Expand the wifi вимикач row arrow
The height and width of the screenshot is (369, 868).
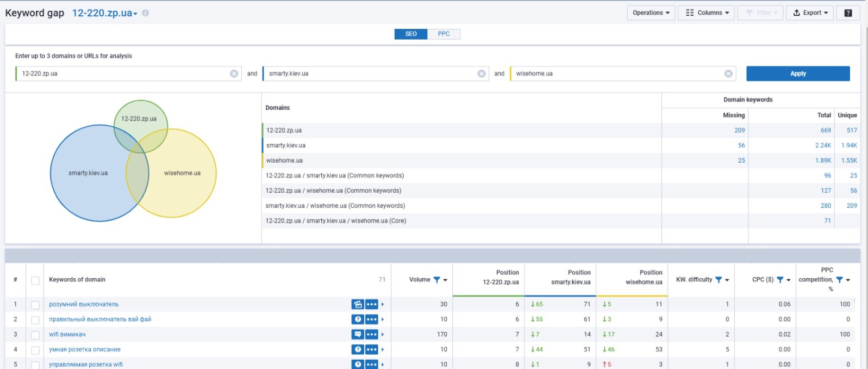[x=383, y=334]
